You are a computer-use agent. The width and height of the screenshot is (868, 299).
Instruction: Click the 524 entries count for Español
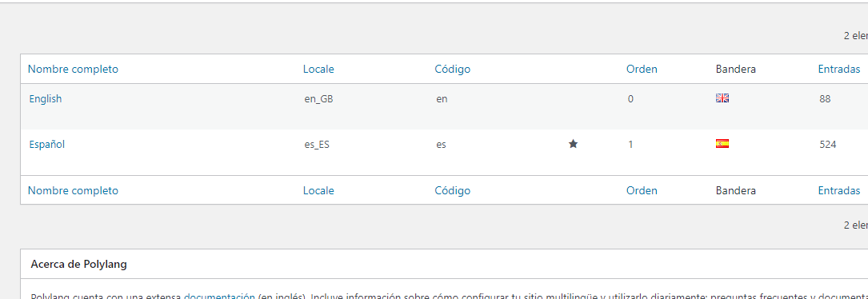pos(828,145)
